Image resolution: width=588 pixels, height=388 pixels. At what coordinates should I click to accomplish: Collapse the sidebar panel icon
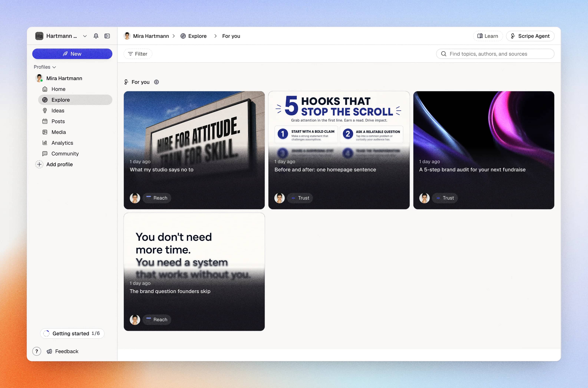click(x=107, y=36)
